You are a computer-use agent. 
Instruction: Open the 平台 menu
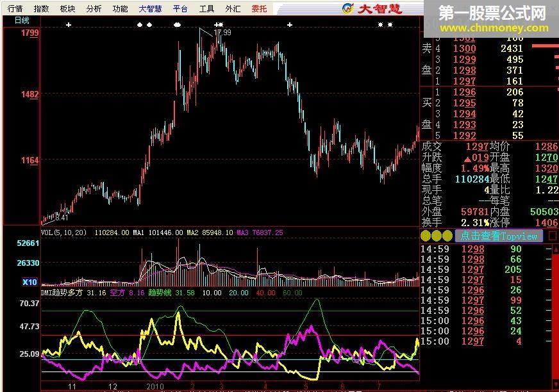click(180, 8)
